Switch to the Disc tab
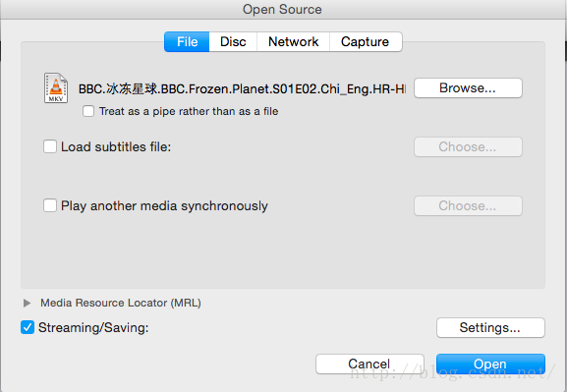 coord(233,41)
